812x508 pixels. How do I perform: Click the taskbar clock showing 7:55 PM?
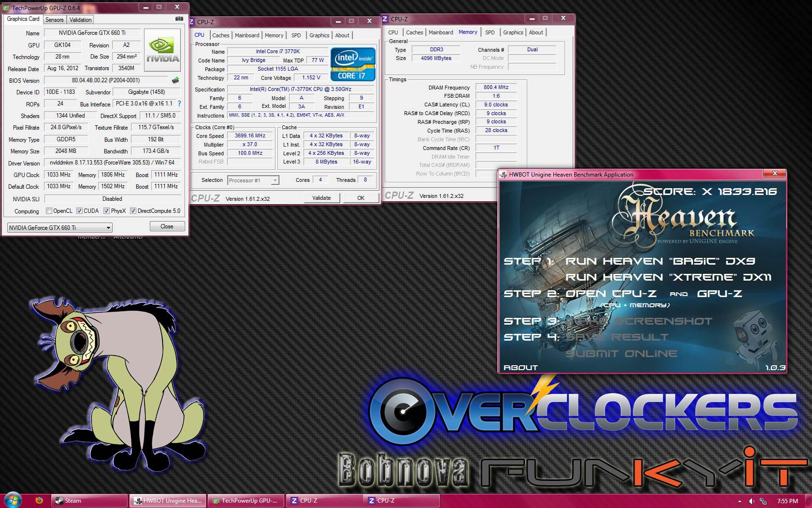pyautogui.click(x=787, y=501)
